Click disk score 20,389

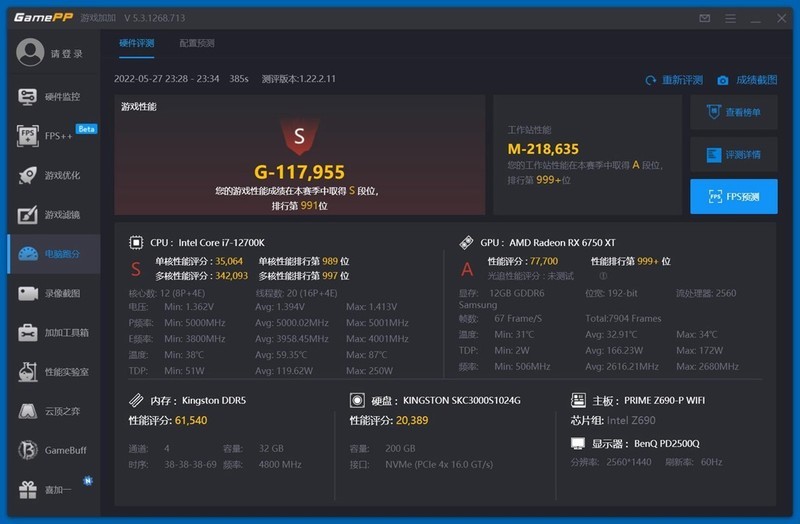pyautogui.click(x=412, y=420)
